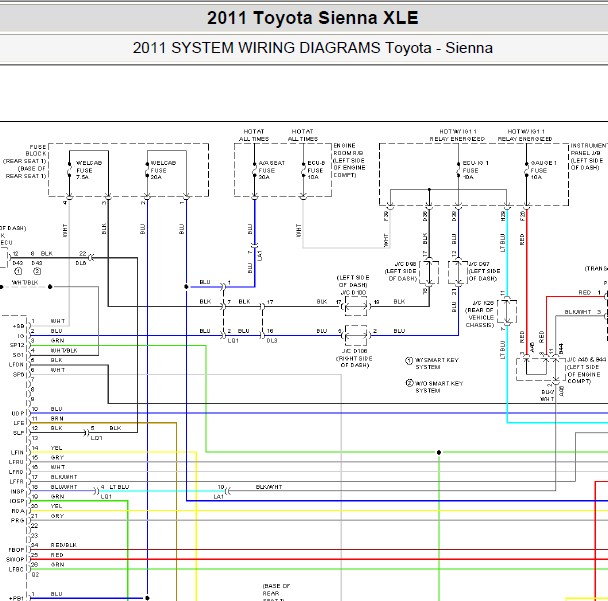Select the IOSP terminal label

point(17,501)
